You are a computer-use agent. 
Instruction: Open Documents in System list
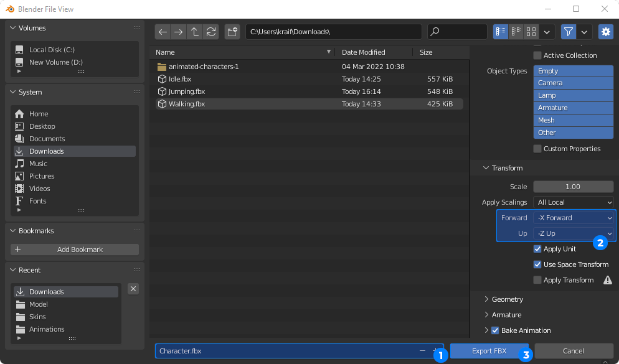75,139
